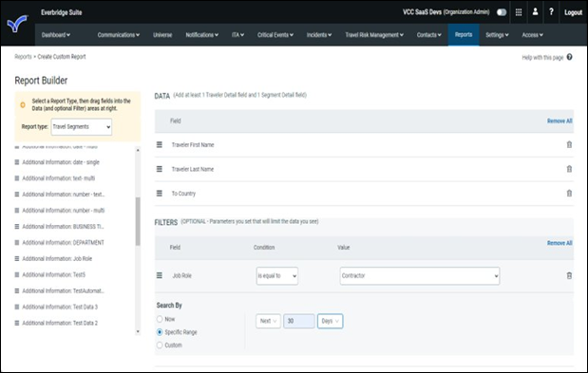Click handle icon for date - single field
The height and width of the screenshot is (373, 588).
[17, 162]
